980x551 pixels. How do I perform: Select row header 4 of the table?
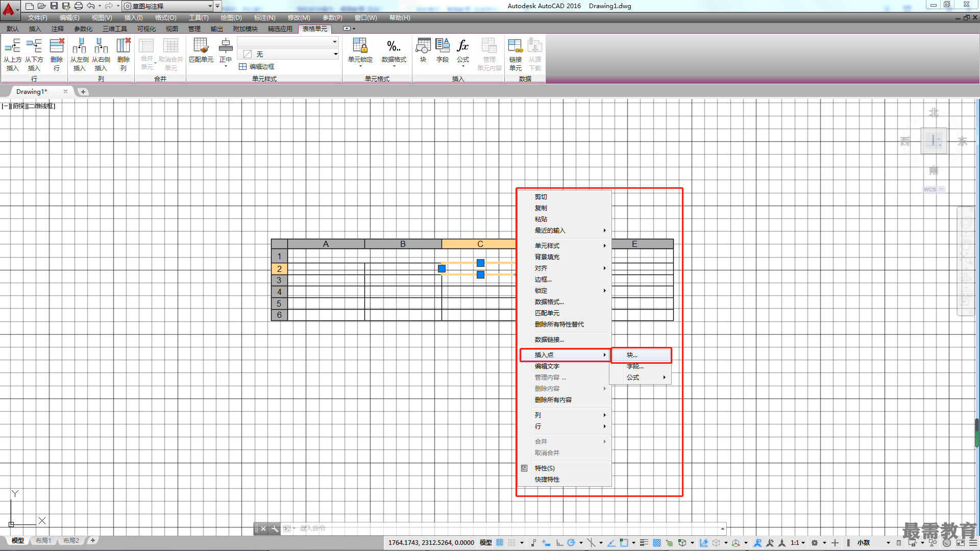[x=279, y=292]
